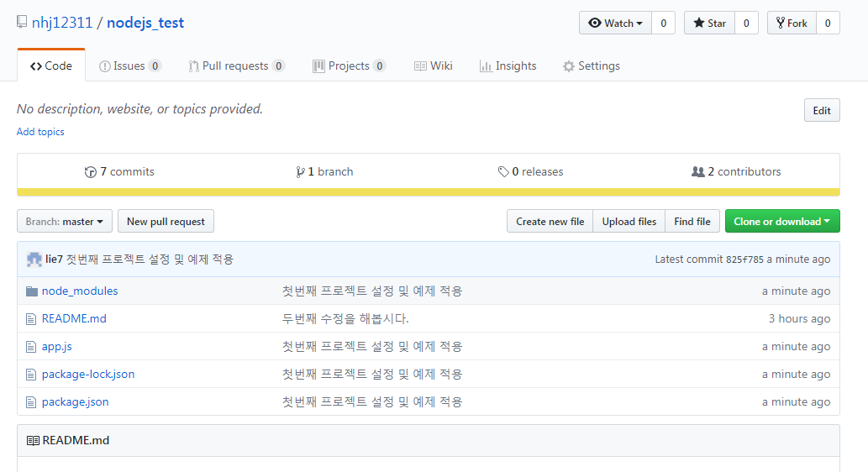Go to the Insights tab
This screenshot has height=472, width=868.
click(x=508, y=66)
